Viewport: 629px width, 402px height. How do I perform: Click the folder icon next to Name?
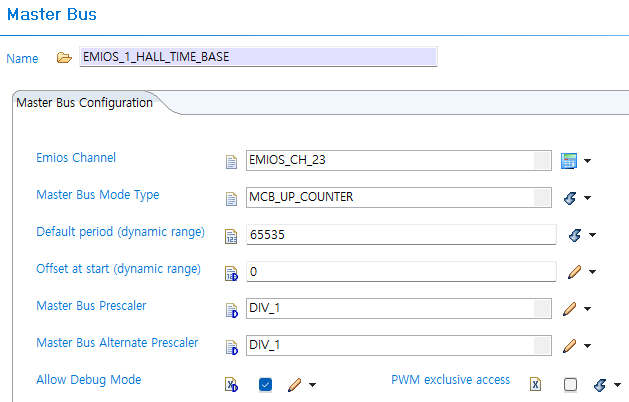click(64, 58)
